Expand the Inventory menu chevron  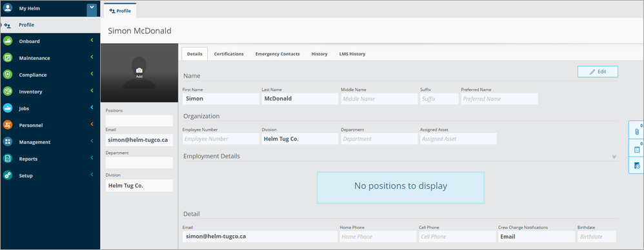(x=92, y=91)
